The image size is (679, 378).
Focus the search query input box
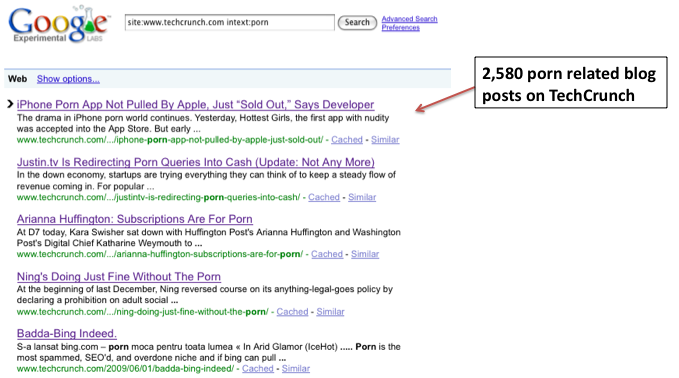230,22
